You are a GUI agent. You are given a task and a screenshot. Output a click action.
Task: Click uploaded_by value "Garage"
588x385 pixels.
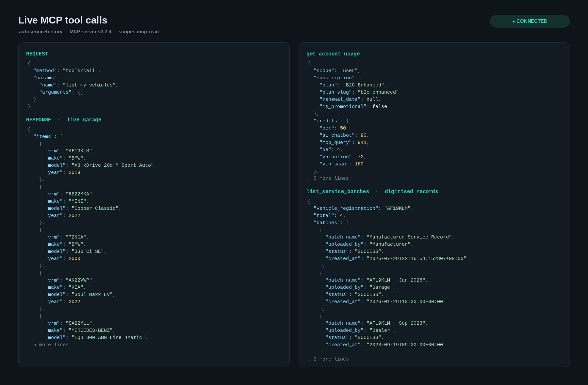(x=381, y=287)
